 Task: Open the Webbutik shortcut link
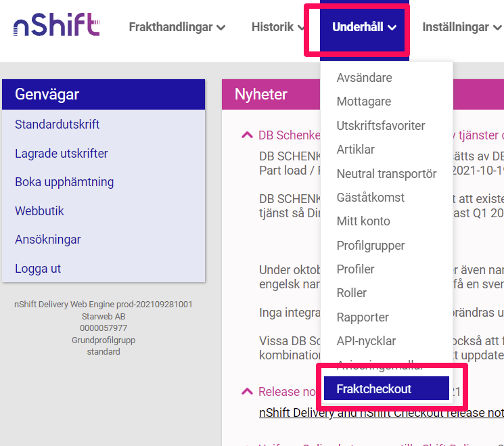click(39, 211)
